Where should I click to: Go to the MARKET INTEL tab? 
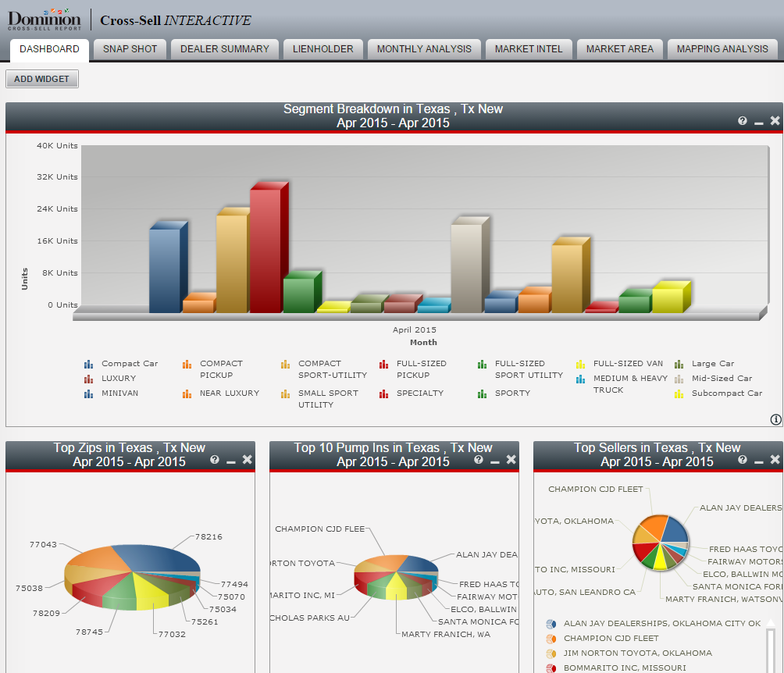(529, 49)
